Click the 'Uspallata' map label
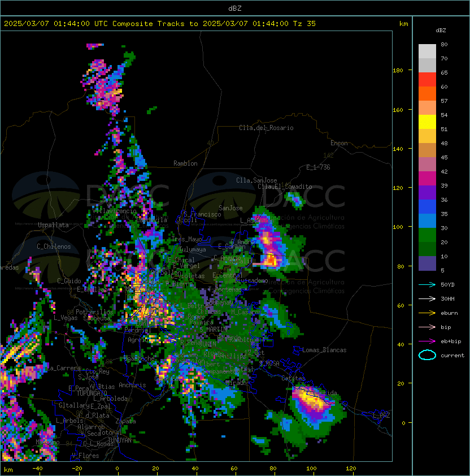Viewport: 470px width, 476px height. coord(53,225)
